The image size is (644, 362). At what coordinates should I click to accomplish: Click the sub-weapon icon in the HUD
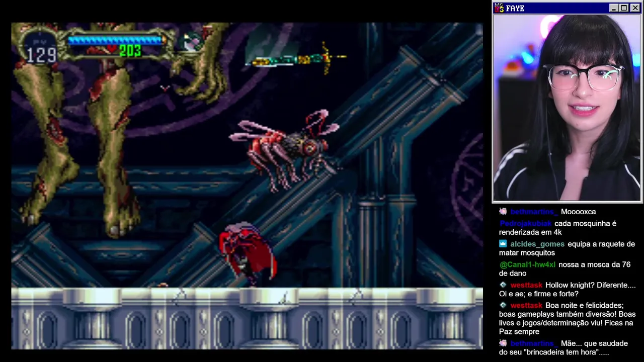coord(193,42)
